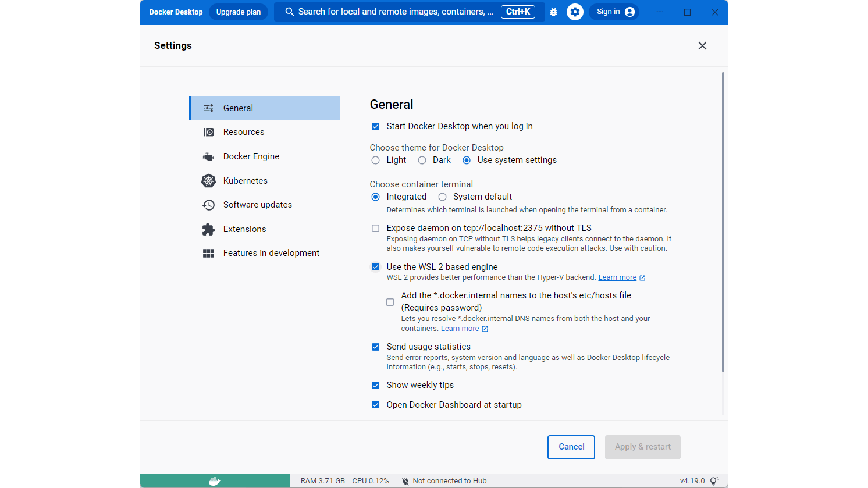The image size is (868, 488).
Task: Select the Dark theme radio button
Action: click(x=422, y=160)
